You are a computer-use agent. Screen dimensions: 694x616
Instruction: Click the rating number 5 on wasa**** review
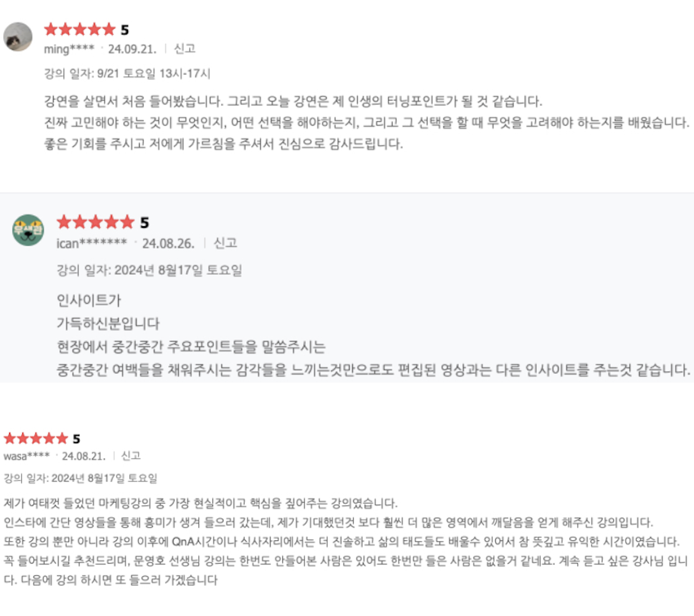tap(76, 439)
